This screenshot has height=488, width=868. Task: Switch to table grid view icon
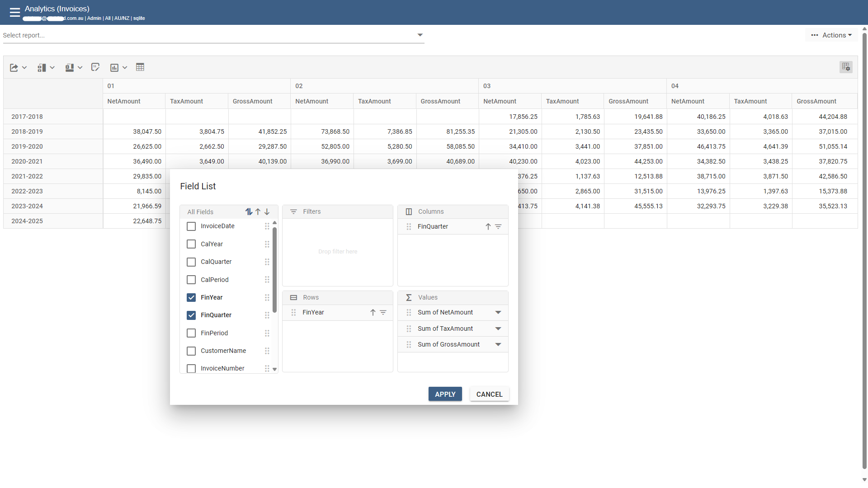click(x=140, y=67)
